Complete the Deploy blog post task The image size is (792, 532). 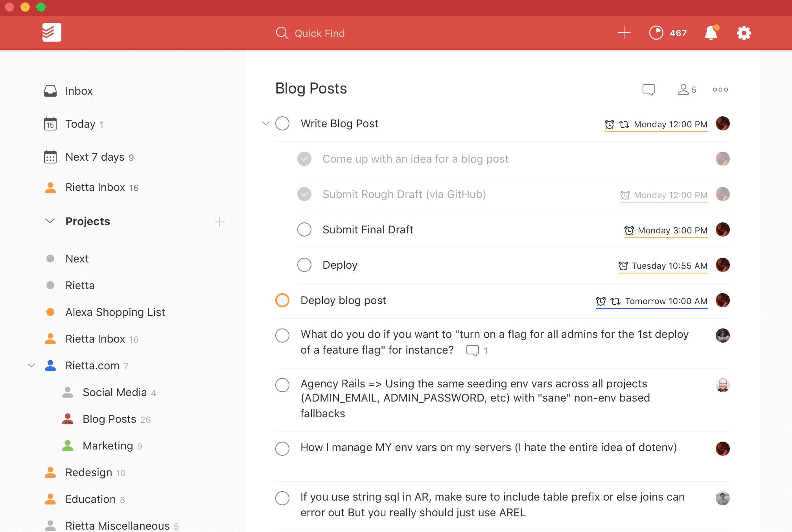[282, 300]
